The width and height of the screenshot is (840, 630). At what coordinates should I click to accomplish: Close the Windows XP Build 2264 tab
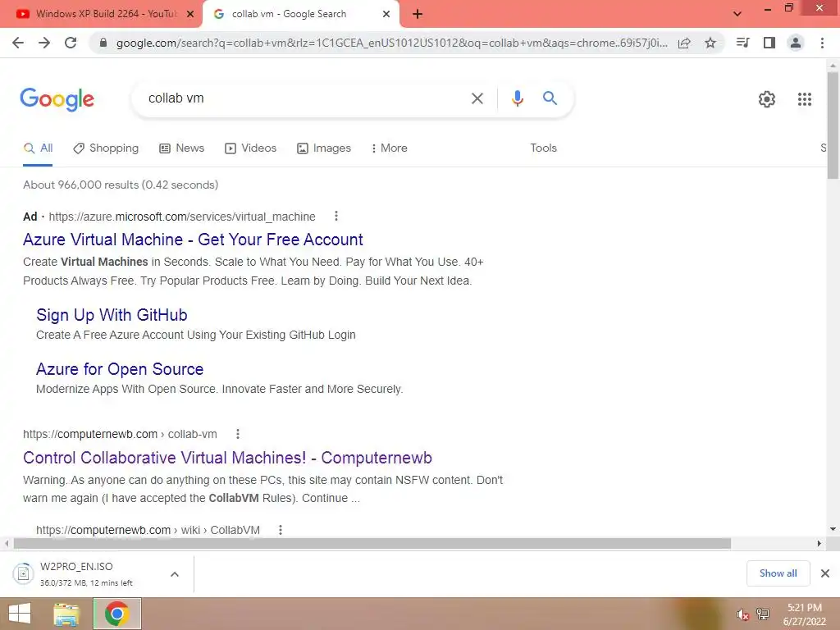pyautogui.click(x=190, y=14)
